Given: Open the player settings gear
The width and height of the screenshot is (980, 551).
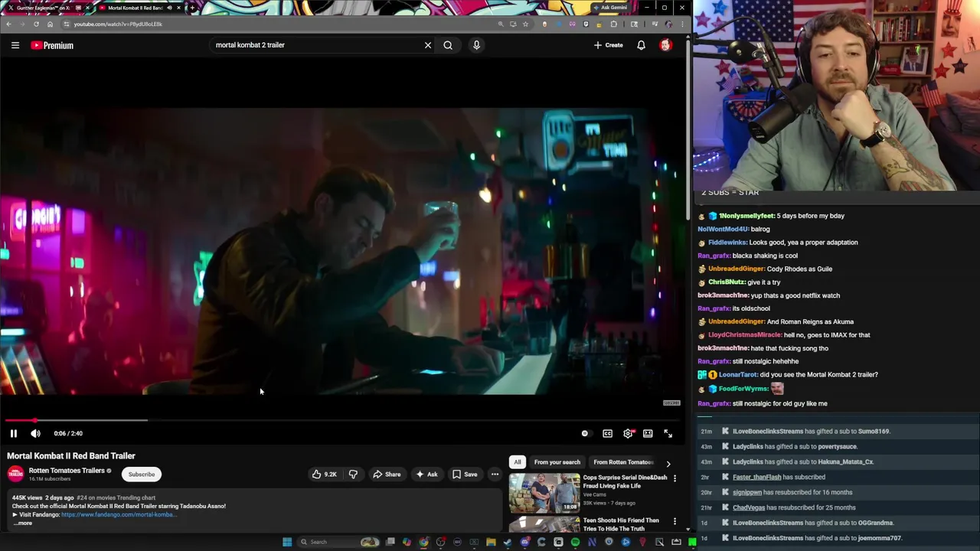Looking at the screenshot, I should pyautogui.click(x=628, y=433).
